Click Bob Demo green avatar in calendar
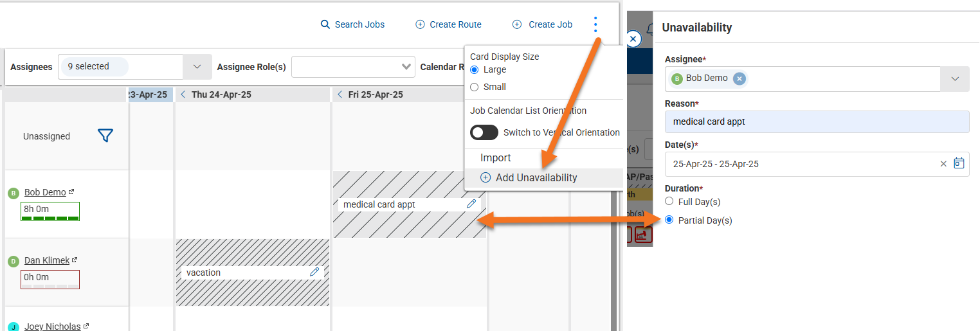The height and width of the screenshot is (331, 980). (x=13, y=193)
